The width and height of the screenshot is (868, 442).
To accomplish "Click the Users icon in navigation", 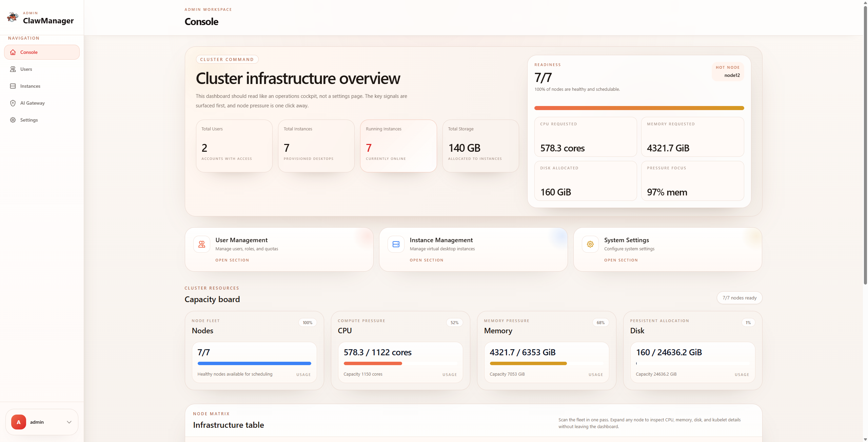I will tap(13, 69).
